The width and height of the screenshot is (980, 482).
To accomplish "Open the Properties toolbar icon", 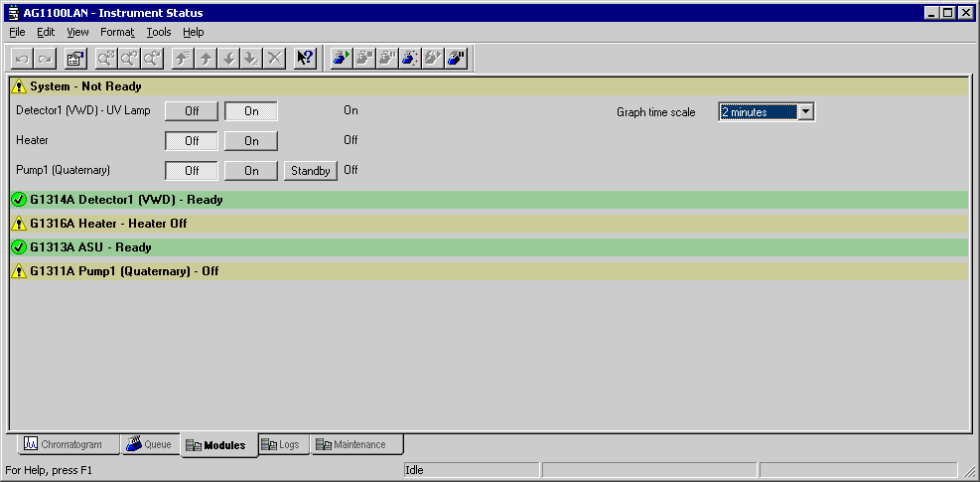I will [x=76, y=59].
